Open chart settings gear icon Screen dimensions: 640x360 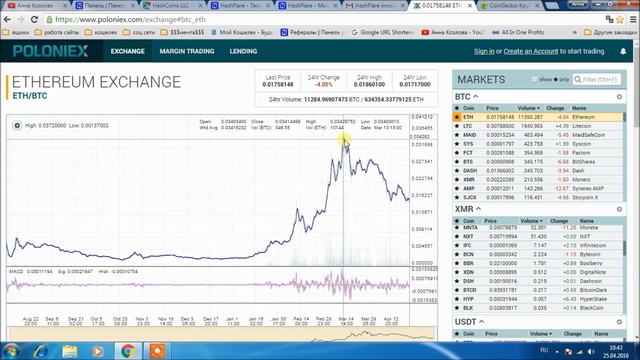point(17,125)
